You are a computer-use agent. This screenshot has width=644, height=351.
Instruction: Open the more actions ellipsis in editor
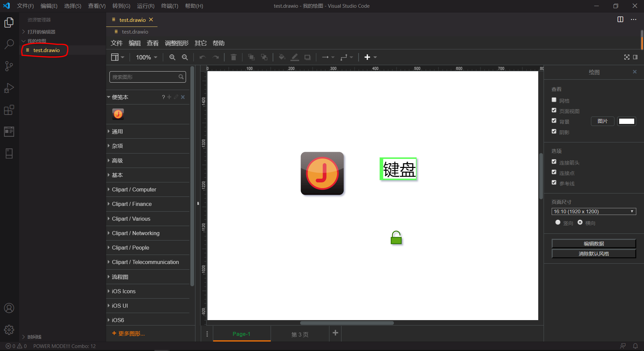[634, 19]
